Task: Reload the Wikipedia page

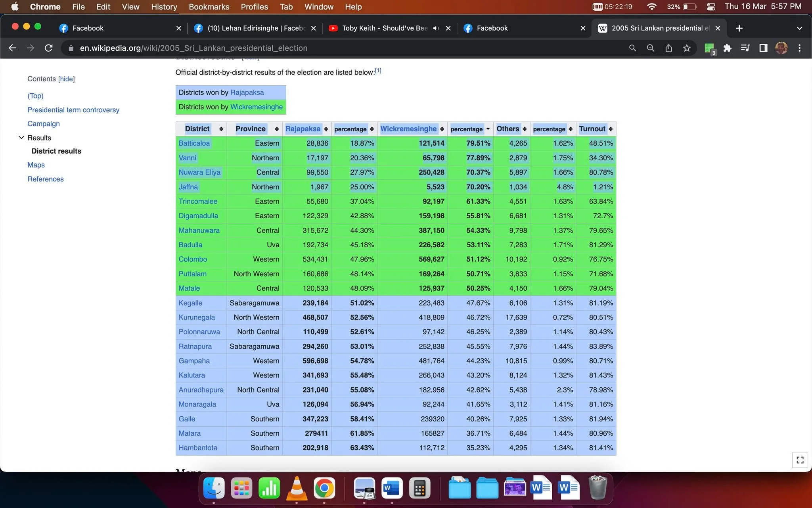Action: coord(48,48)
